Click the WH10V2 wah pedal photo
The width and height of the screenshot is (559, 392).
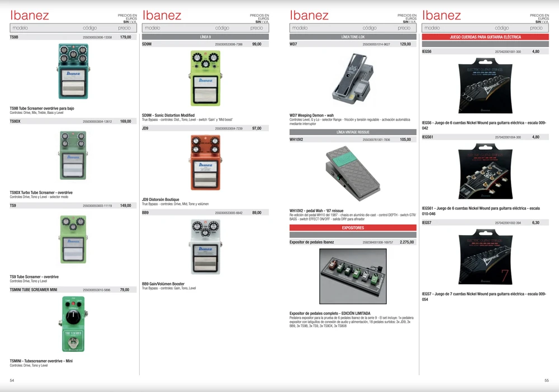tap(353, 174)
